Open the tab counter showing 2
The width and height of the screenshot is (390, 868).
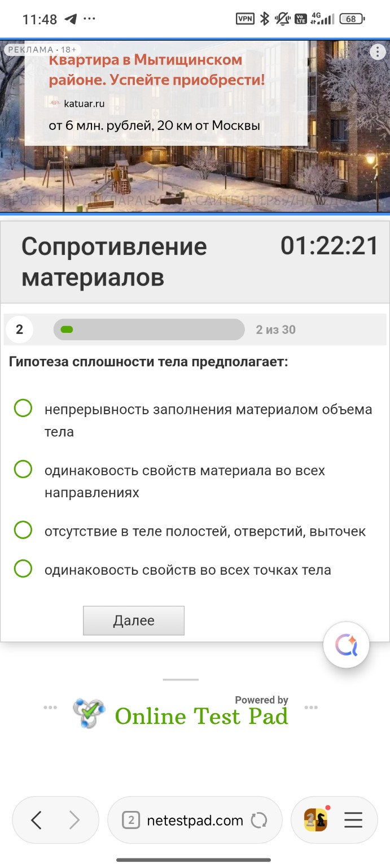[x=131, y=819]
